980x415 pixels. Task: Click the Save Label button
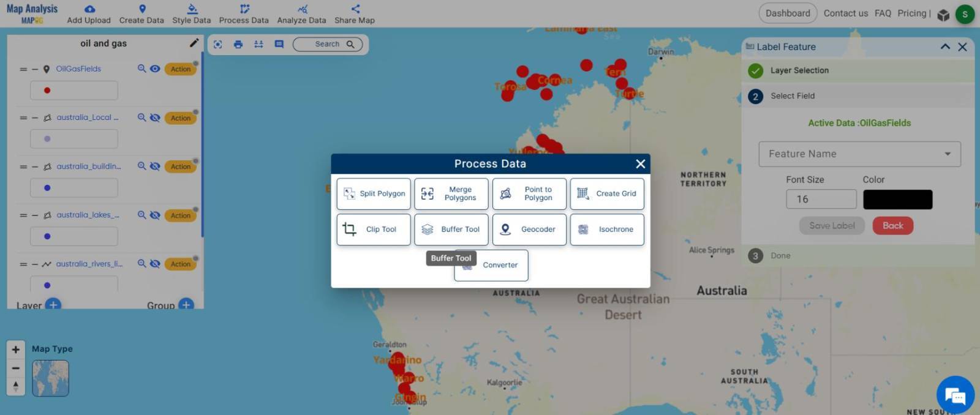832,226
